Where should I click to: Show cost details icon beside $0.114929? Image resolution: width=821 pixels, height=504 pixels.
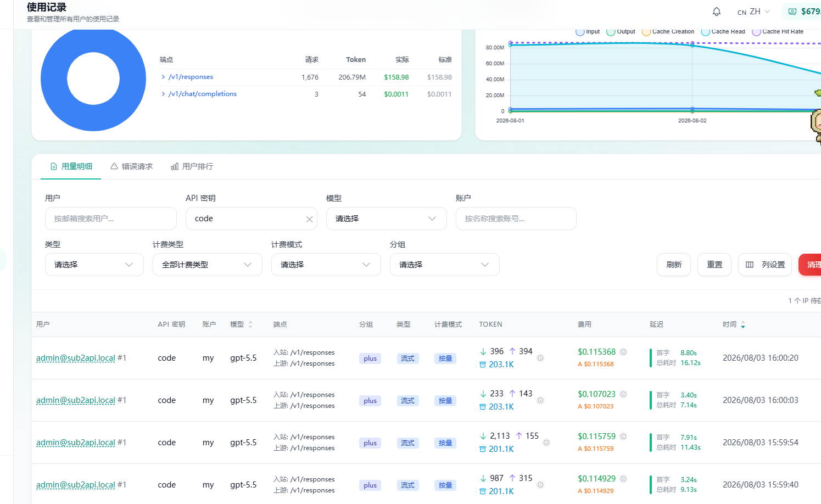[x=623, y=479]
